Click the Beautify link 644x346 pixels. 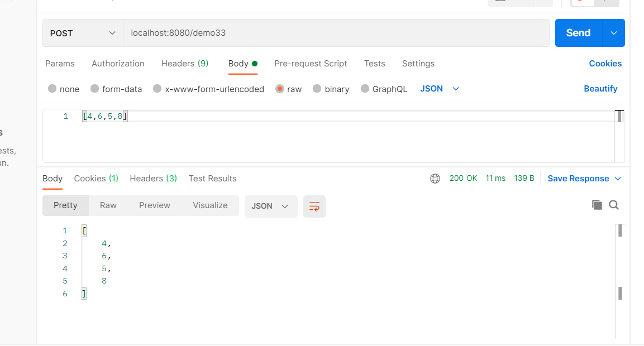tap(600, 89)
